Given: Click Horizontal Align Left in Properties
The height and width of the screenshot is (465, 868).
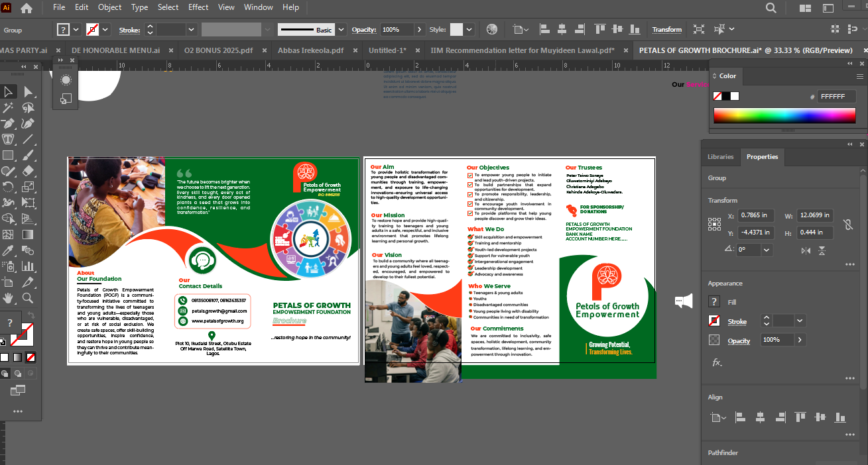Looking at the screenshot, I should 741,417.
